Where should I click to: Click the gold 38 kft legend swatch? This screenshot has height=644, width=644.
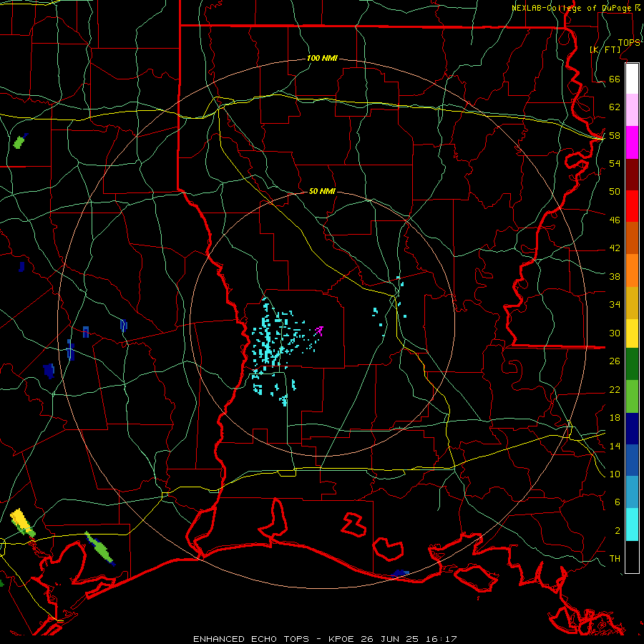(x=632, y=303)
